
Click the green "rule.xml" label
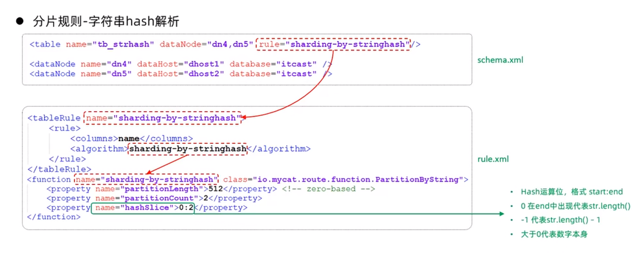tap(493, 159)
